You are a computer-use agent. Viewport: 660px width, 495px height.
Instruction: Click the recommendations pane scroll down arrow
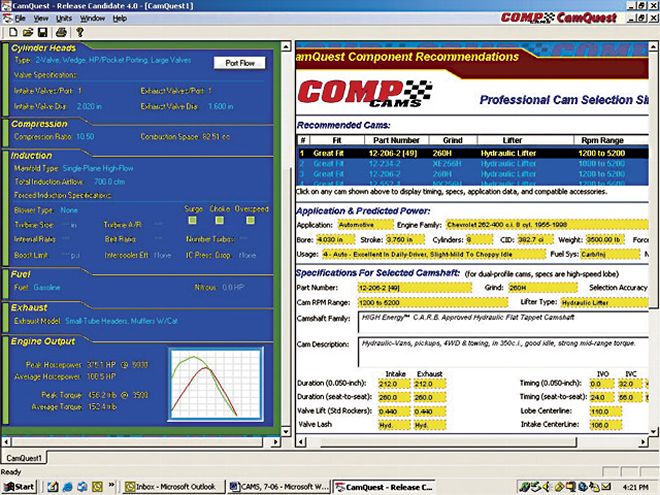(653, 431)
